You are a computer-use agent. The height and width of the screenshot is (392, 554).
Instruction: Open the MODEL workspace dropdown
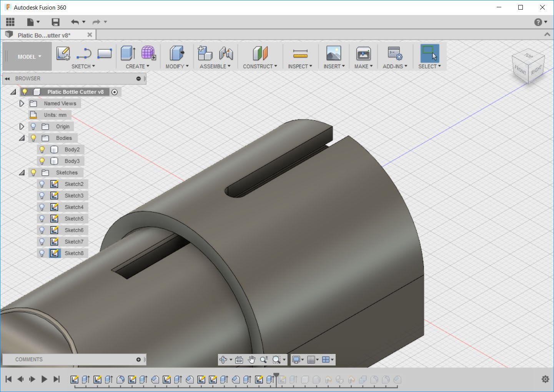29,56
